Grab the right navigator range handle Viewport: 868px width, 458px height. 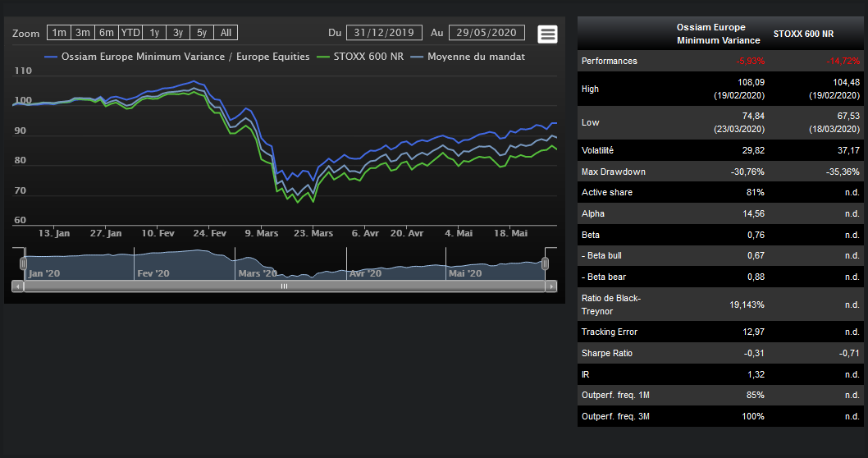(546, 263)
